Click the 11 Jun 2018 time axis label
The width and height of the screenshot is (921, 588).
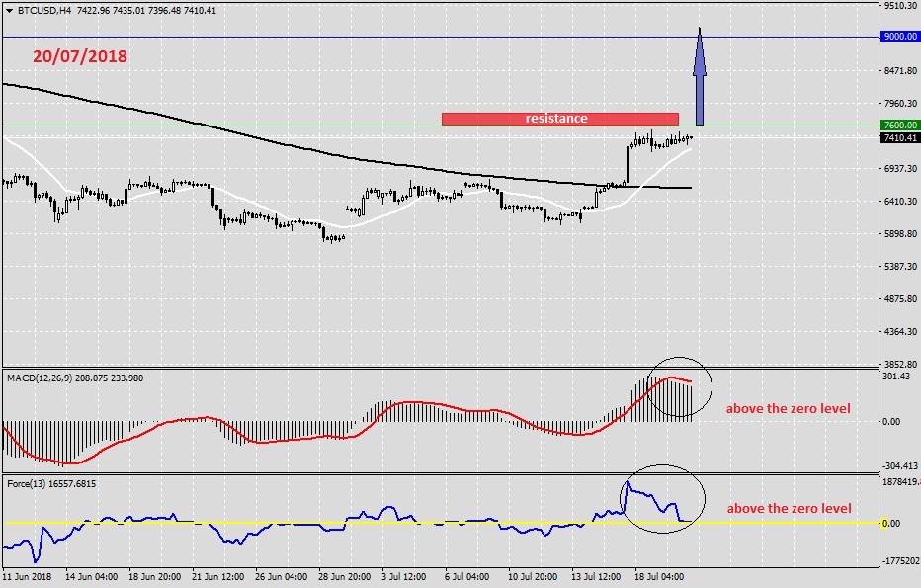pyautogui.click(x=28, y=575)
